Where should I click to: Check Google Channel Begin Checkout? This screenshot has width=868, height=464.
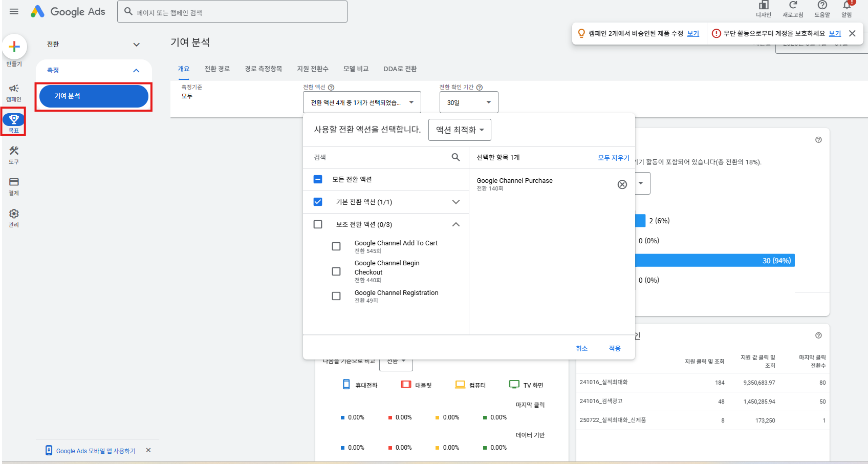[336, 271]
